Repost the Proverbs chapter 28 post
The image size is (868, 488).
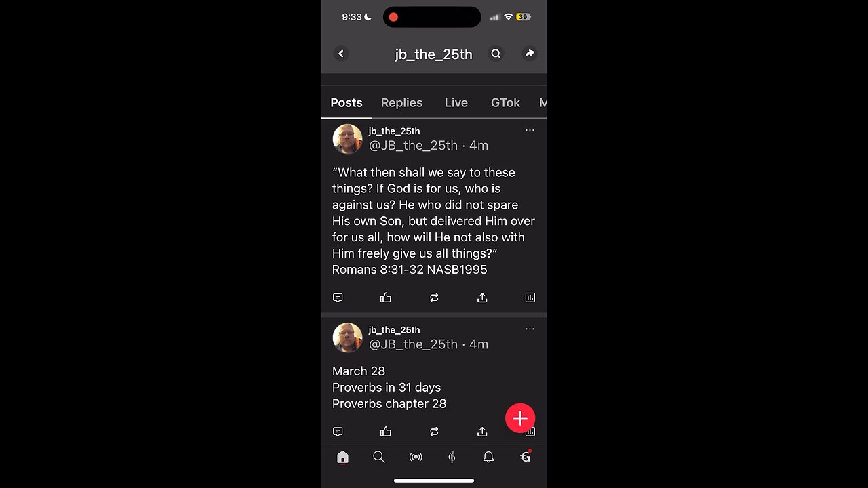[434, 432]
